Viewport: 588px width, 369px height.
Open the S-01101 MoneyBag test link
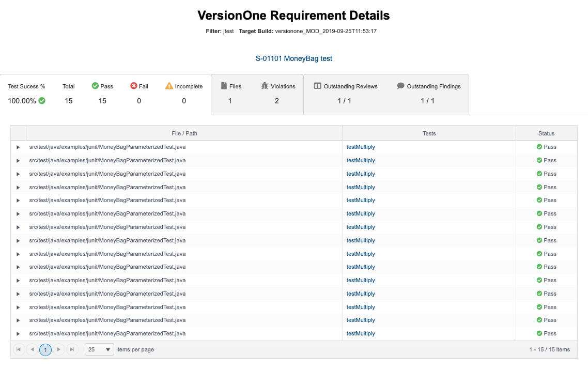pos(293,58)
